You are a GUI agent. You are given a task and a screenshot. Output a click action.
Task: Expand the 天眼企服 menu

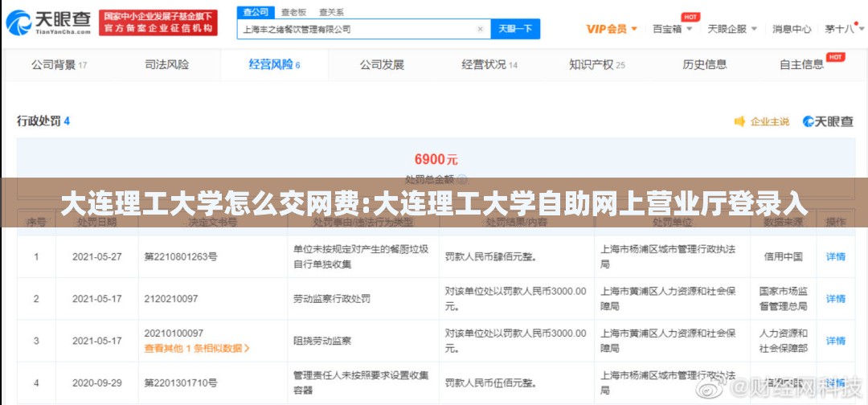731,29
